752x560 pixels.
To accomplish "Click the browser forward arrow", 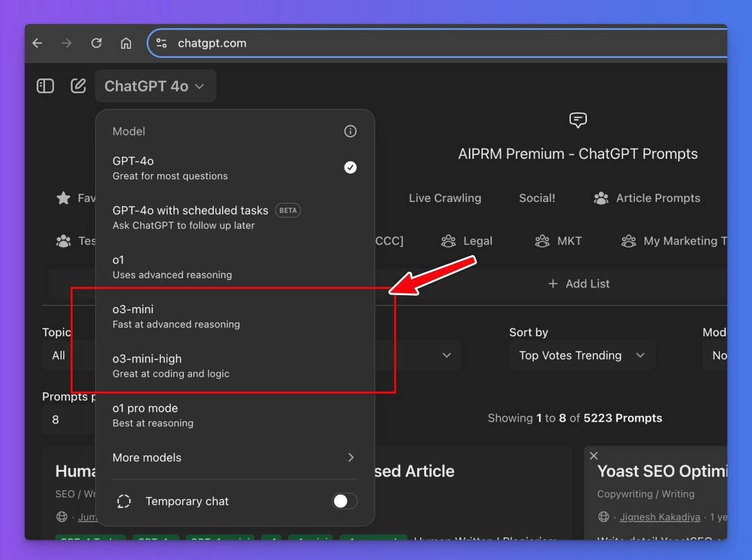I will coord(67,43).
